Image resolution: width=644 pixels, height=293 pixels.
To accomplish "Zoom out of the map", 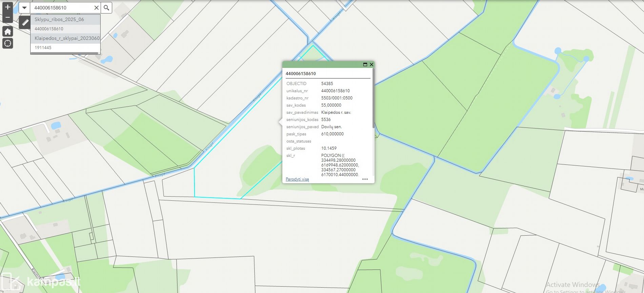I will [7, 18].
